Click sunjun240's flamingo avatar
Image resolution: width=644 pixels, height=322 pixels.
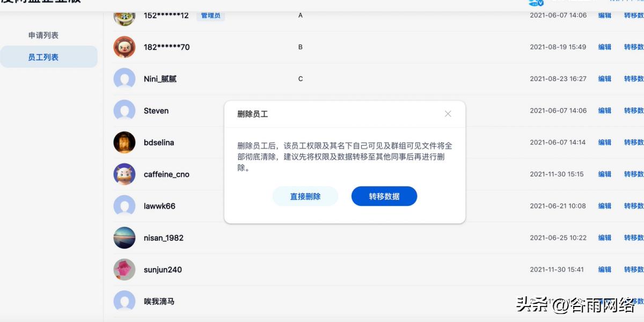coord(124,269)
